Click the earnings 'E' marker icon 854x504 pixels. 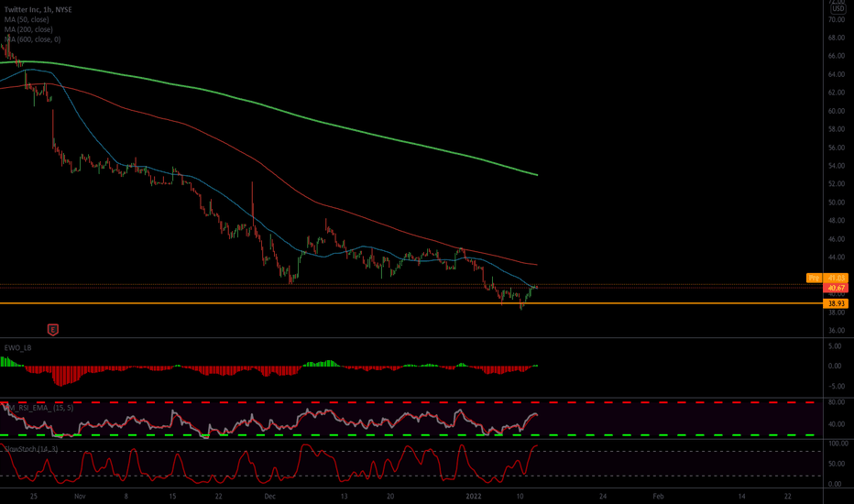pyautogui.click(x=53, y=330)
